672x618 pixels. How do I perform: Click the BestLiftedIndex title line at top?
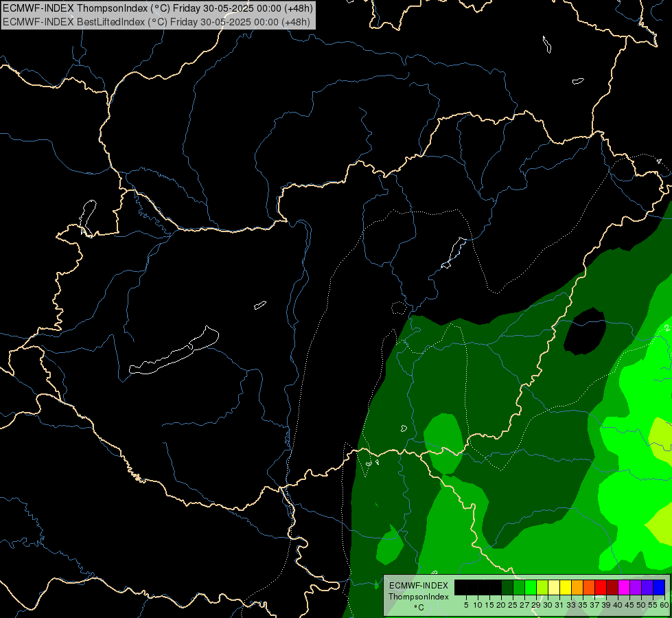click(157, 22)
